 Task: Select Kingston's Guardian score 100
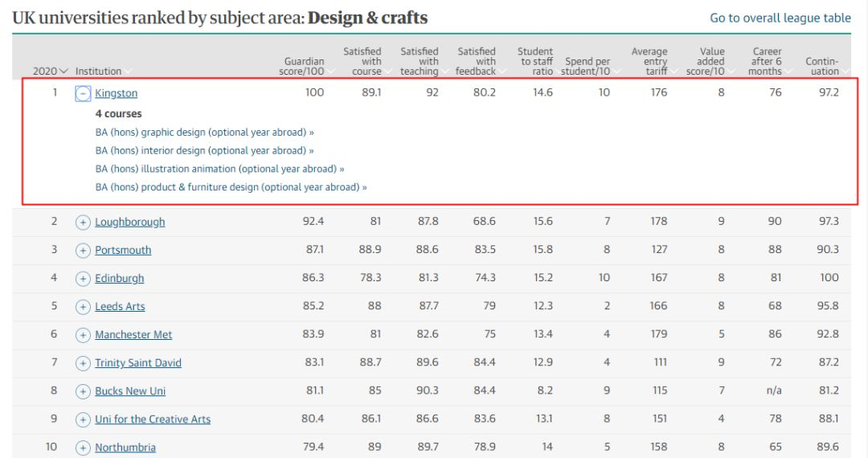coord(314,92)
